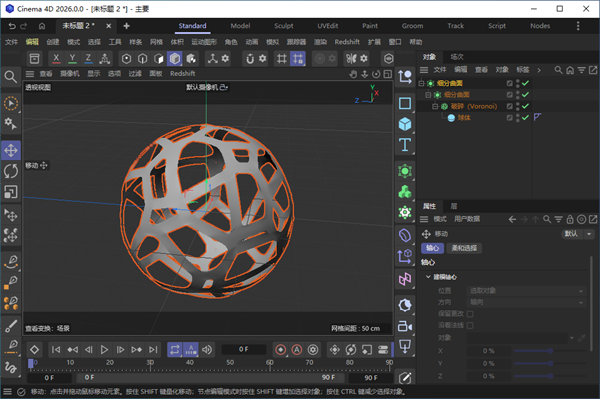600x399 pixels.
Task: Open search in Object Manager
Action: pyautogui.click(x=558, y=70)
